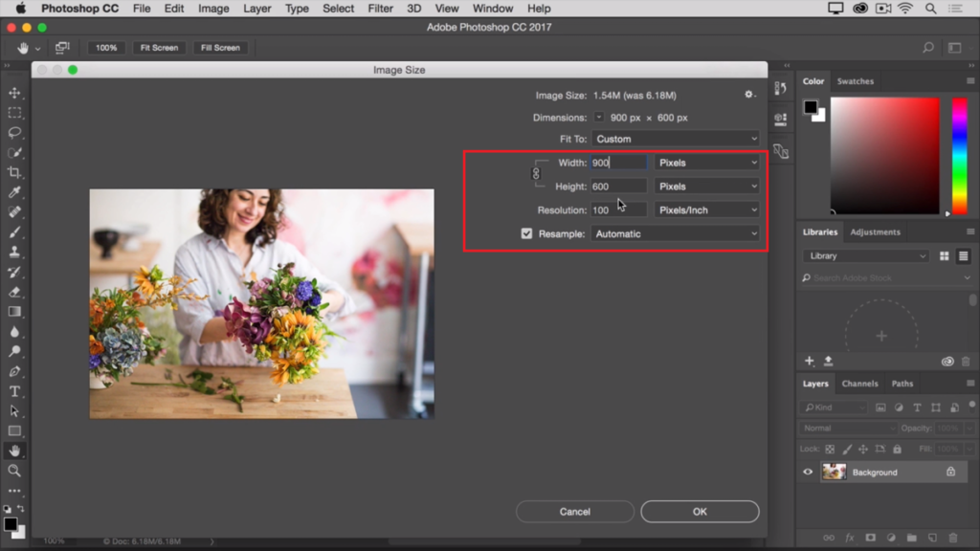This screenshot has width=980, height=551.
Task: Select the Lasso tool
Action: (14, 133)
